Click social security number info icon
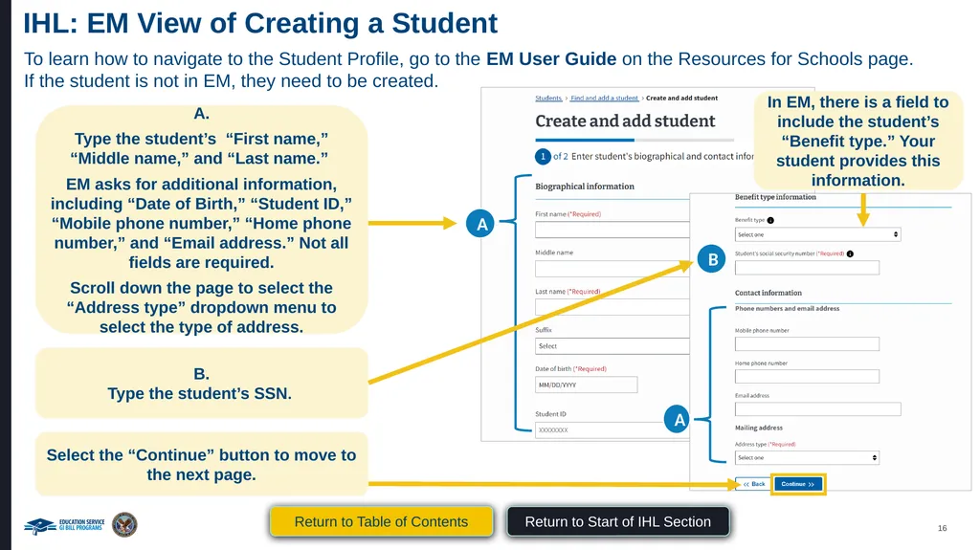Viewport: 980px width, 550px height. point(850,253)
